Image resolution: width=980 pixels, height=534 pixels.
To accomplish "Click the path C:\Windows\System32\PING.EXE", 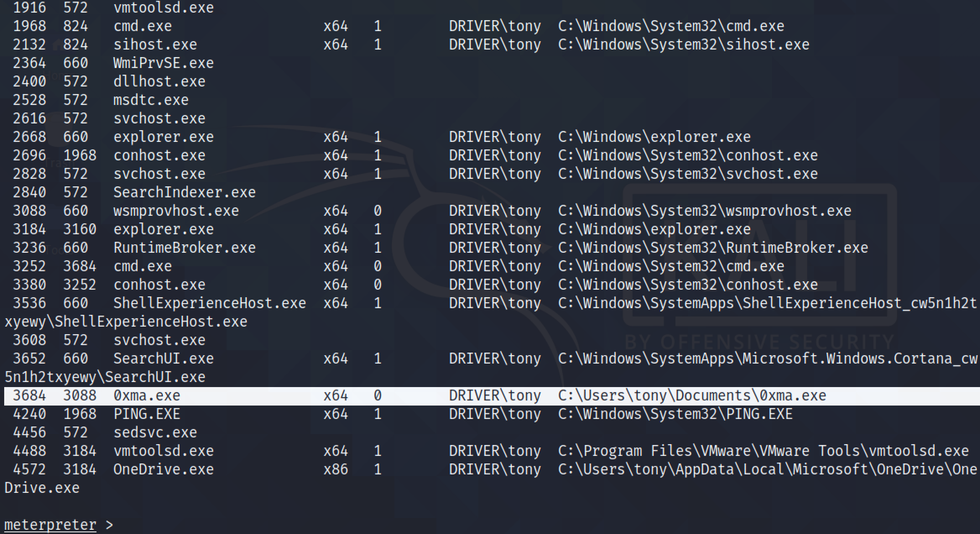I will pos(675,414).
